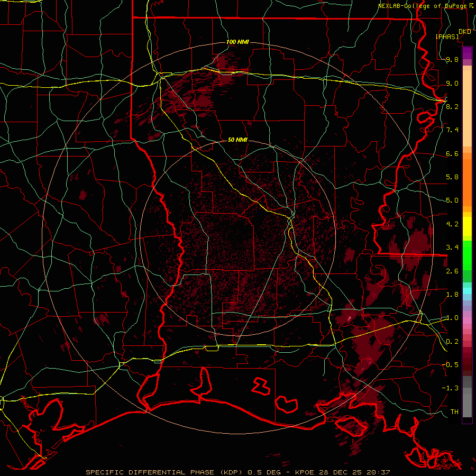476x476 pixels.
Task: Select the cyan band of the color scale
Action: (x=467, y=291)
